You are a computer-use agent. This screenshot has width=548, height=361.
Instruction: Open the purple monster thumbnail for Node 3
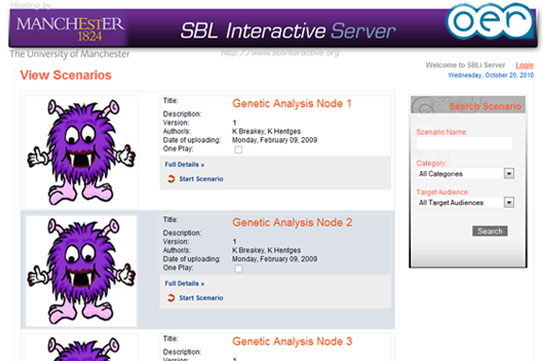coord(81,348)
